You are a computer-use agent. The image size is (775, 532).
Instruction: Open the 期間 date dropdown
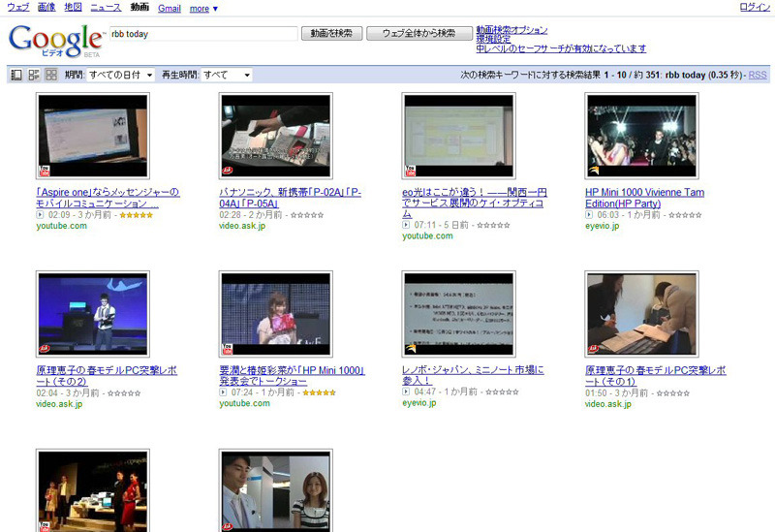point(120,75)
